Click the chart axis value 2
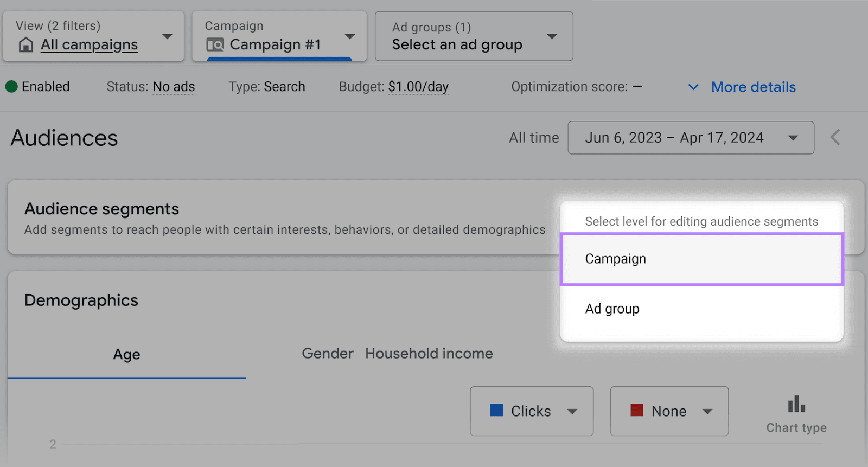 53,444
